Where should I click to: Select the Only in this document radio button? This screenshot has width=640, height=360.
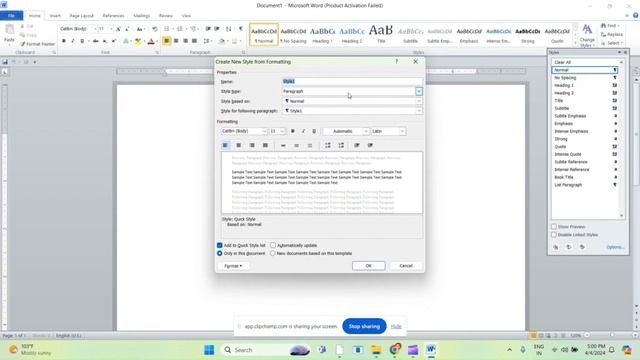pyautogui.click(x=220, y=253)
